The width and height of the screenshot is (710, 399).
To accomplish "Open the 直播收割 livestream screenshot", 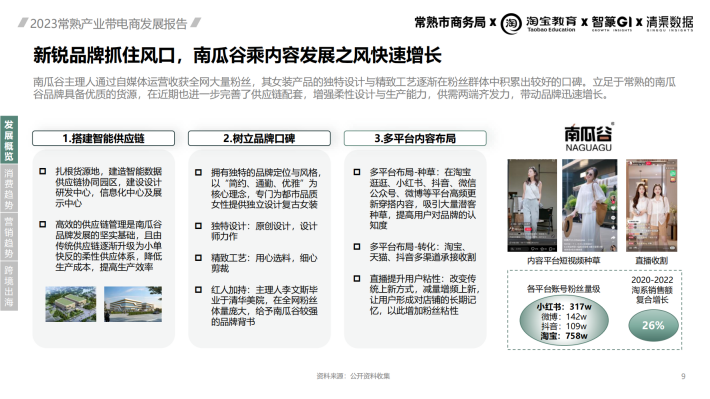I will pyautogui.click(x=652, y=205).
